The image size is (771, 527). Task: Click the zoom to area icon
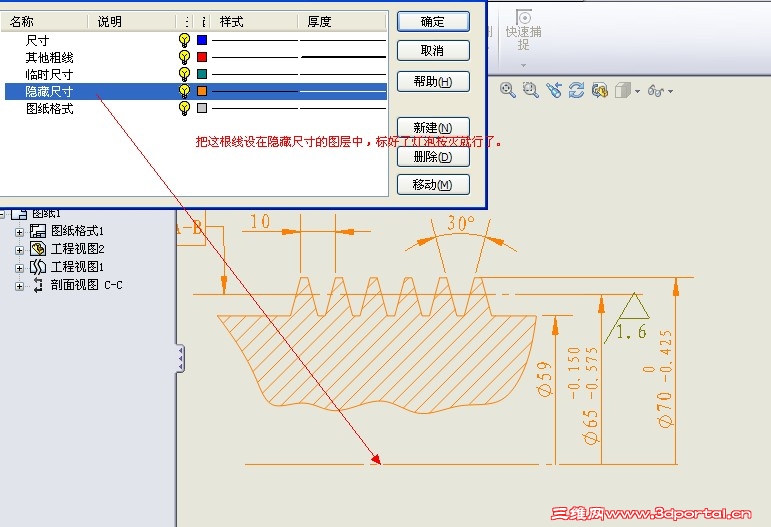click(x=531, y=90)
